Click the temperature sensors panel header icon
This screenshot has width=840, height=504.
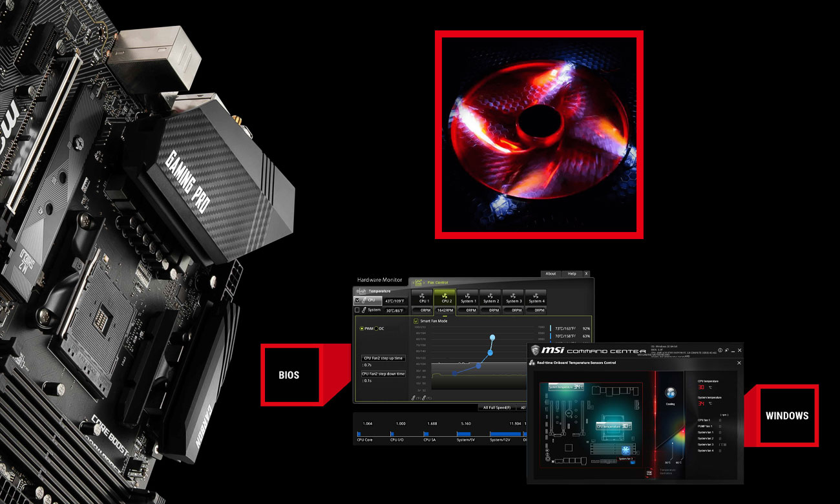point(531,363)
